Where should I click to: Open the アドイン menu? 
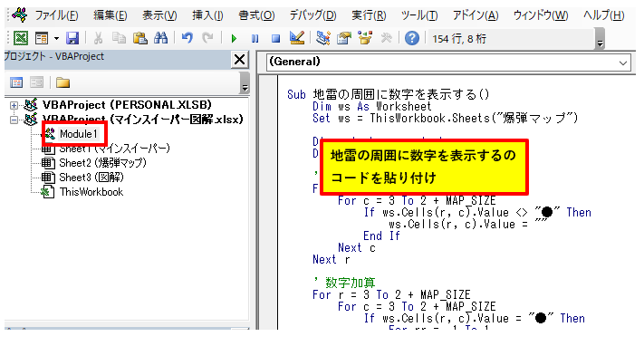coord(476,15)
